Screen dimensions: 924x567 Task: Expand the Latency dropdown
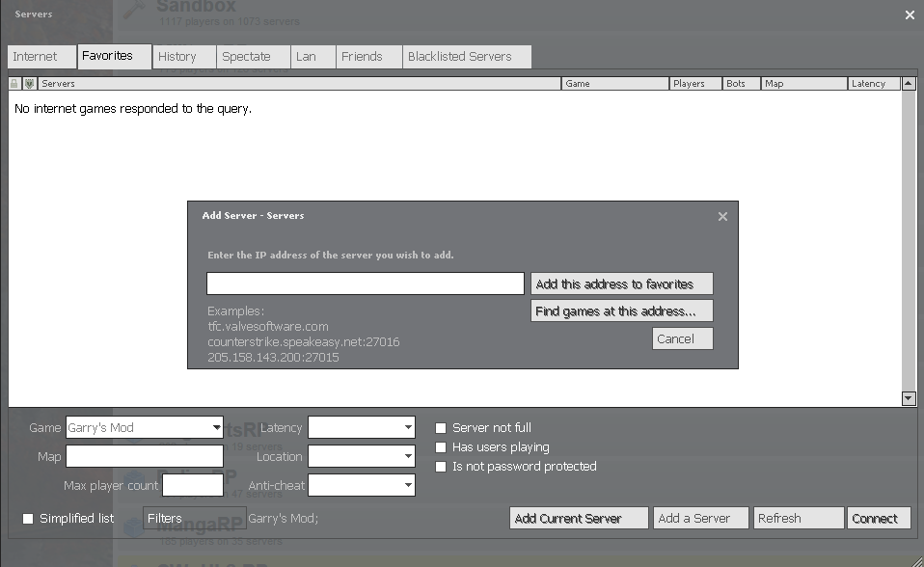coord(362,427)
